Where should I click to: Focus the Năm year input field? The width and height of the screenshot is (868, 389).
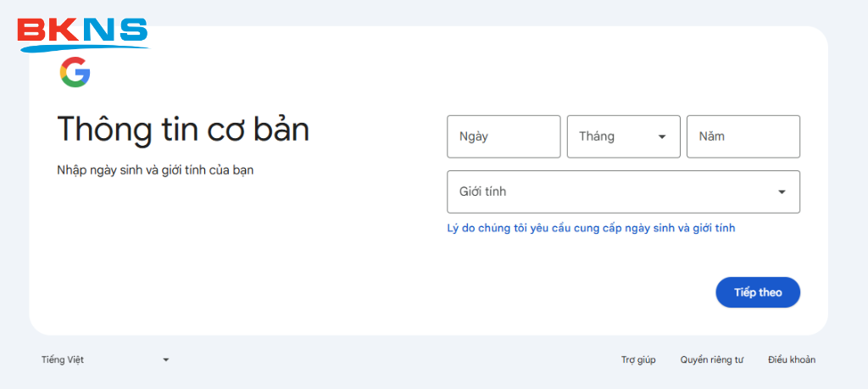743,136
